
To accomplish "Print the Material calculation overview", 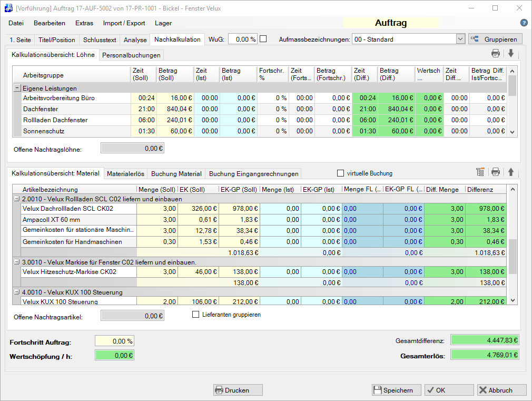I will pyautogui.click(x=495, y=172).
